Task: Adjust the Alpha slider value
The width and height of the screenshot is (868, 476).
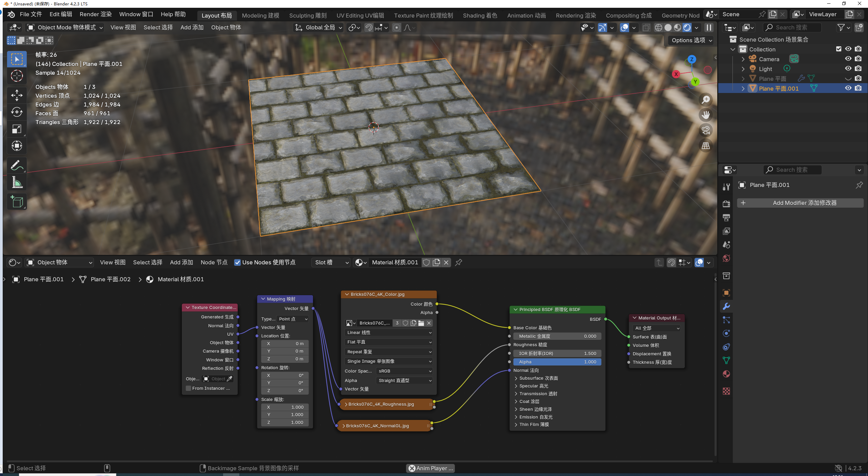Action: (x=557, y=362)
